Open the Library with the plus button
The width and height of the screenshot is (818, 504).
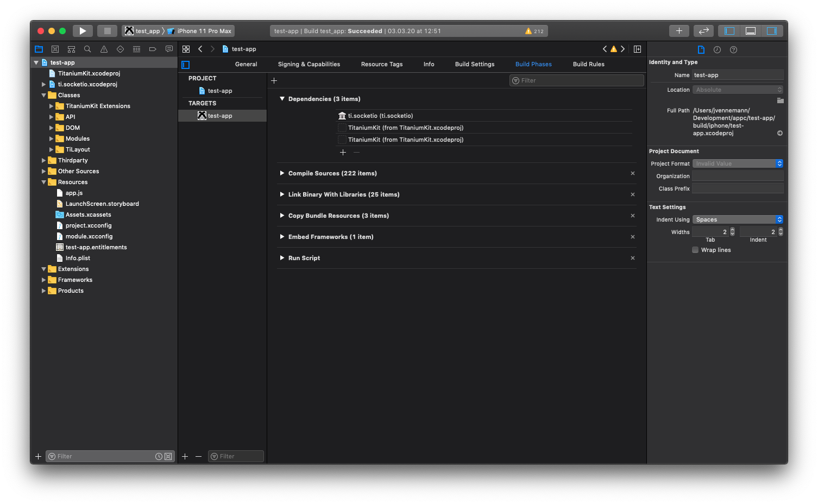[679, 31]
